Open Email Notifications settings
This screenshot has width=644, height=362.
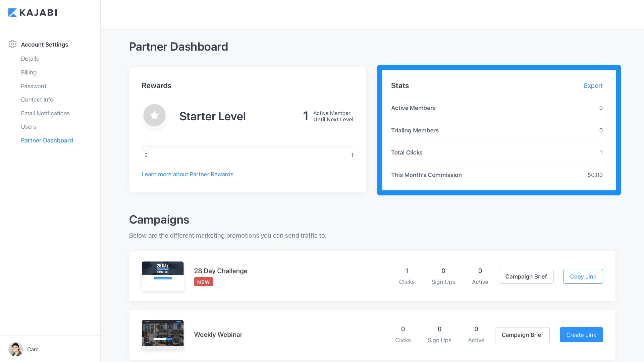tap(45, 113)
